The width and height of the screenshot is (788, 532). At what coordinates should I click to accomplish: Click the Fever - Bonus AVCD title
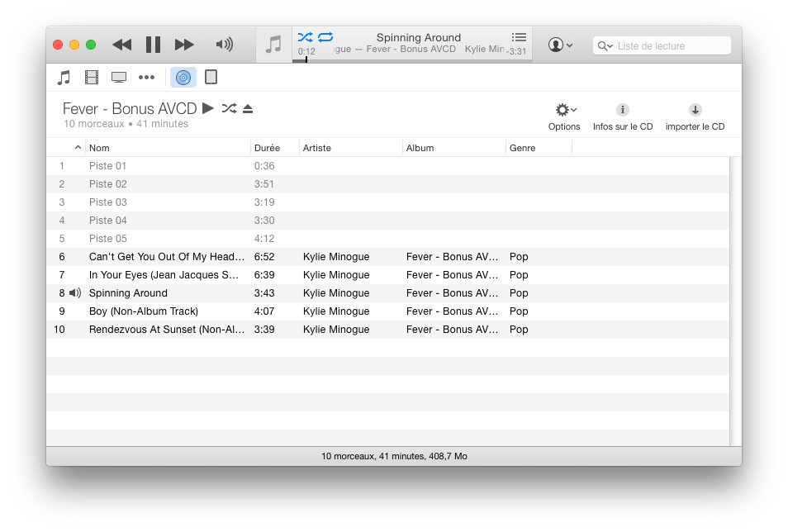coord(130,108)
